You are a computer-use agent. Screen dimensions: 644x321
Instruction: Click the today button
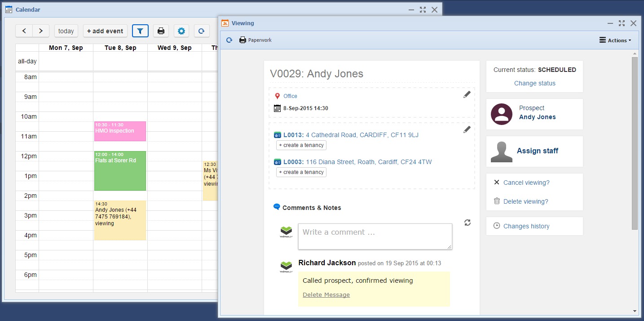pyautogui.click(x=66, y=31)
